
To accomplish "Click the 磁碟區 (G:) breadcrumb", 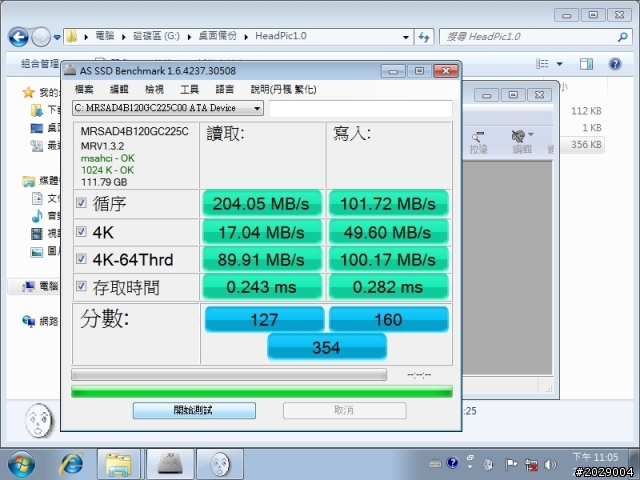I will pos(156,36).
